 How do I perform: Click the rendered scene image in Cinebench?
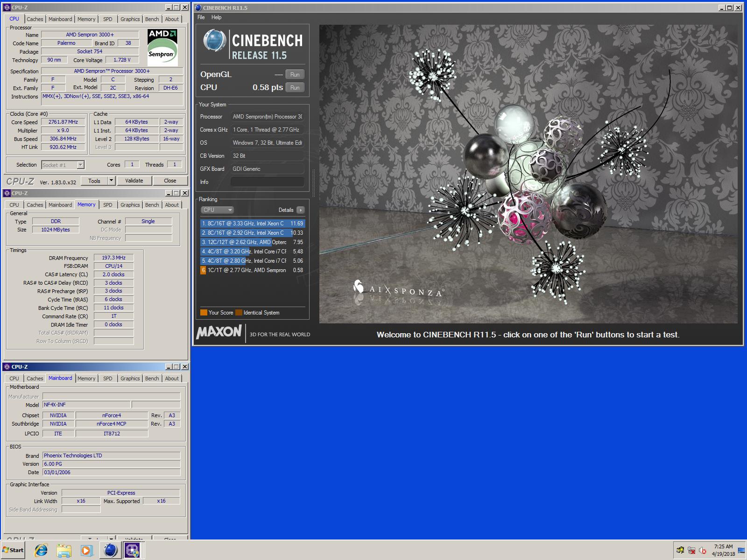click(529, 174)
